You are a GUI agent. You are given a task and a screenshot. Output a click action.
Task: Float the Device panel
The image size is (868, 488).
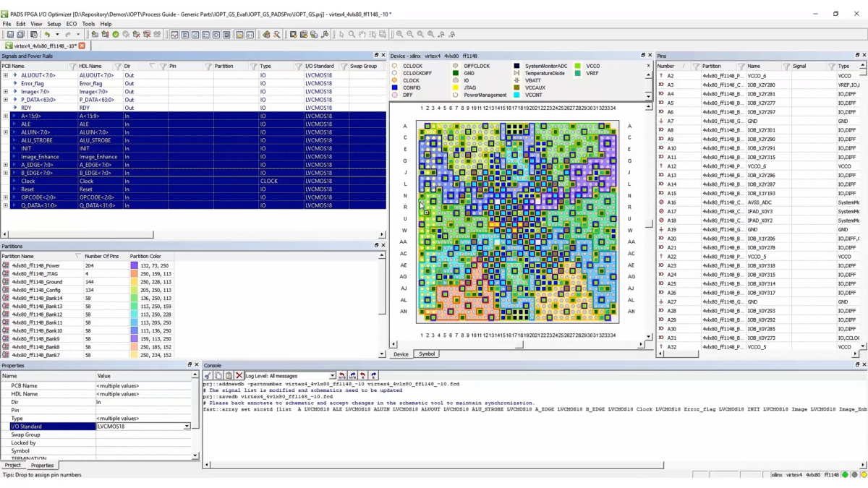coord(643,56)
